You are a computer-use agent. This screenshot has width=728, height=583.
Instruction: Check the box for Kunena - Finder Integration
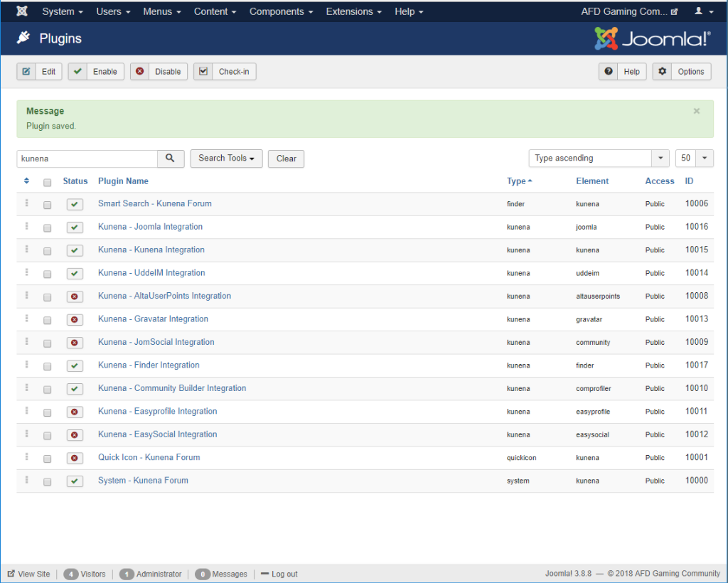point(47,366)
